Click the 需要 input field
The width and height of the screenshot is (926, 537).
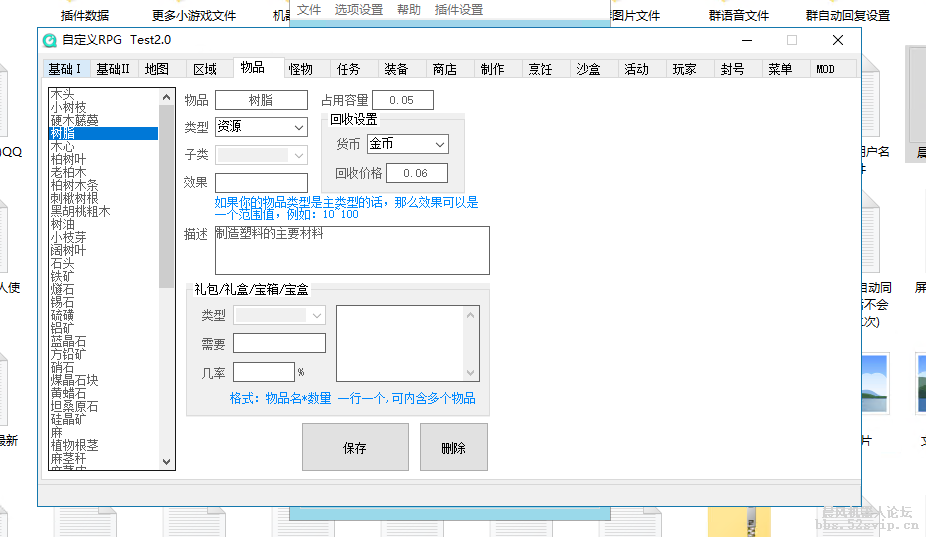coord(279,343)
